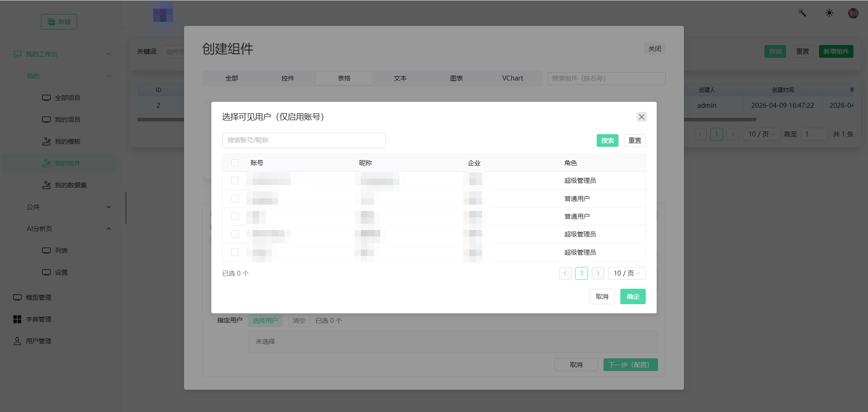Screen dimensions: 868x412
Task: Go to next page in background table
Action: coord(733,134)
